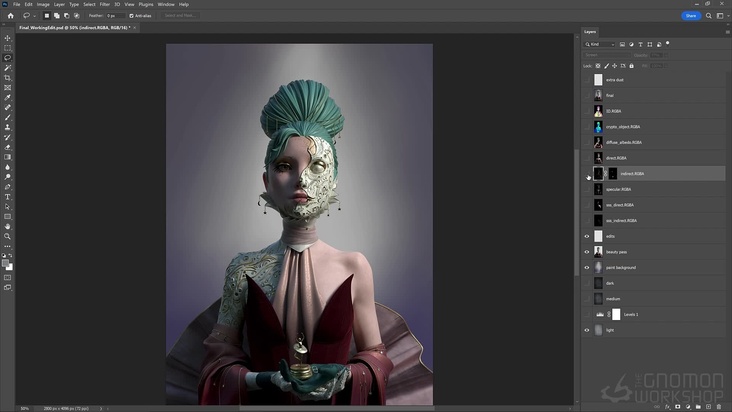Hide the beauty pass layer
732x412 pixels.
(x=587, y=252)
